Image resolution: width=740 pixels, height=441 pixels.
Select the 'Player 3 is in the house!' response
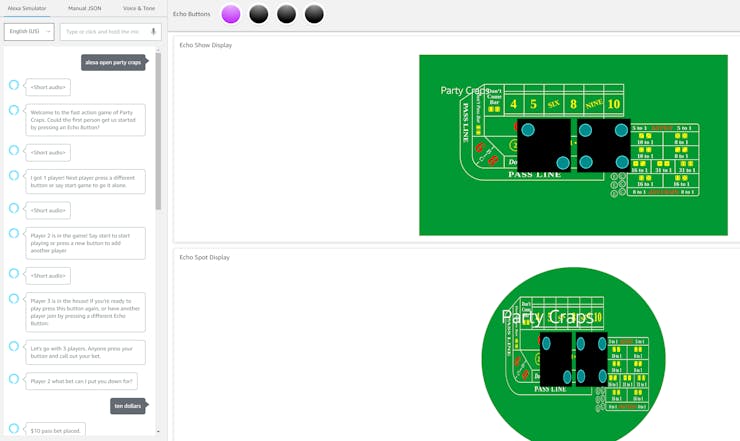85,312
